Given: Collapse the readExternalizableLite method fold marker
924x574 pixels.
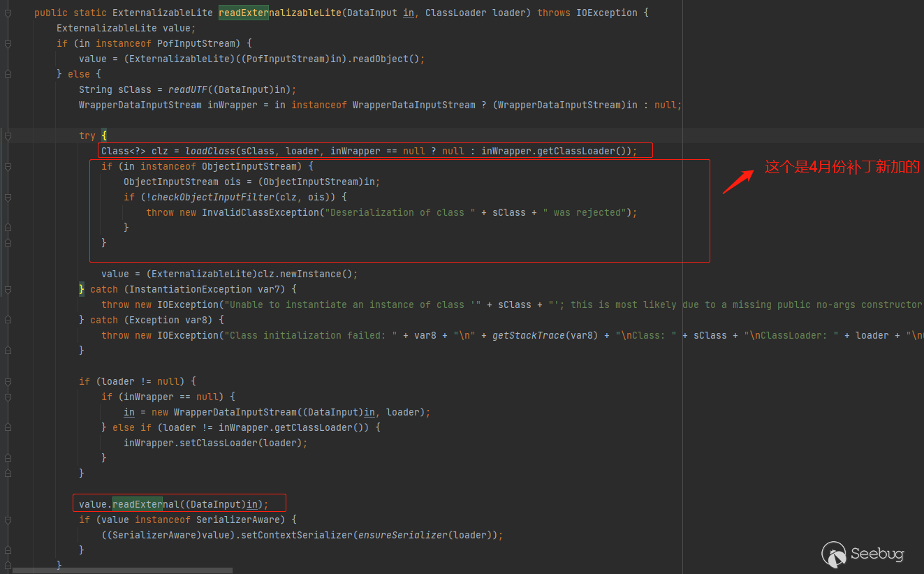Looking at the screenshot, I should pos(8,13).
